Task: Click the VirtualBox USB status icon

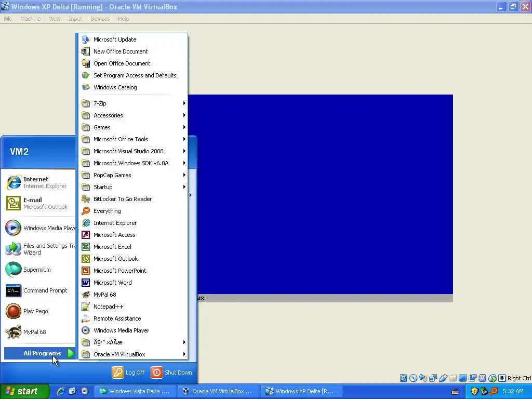Action: [x=443, y=378]
